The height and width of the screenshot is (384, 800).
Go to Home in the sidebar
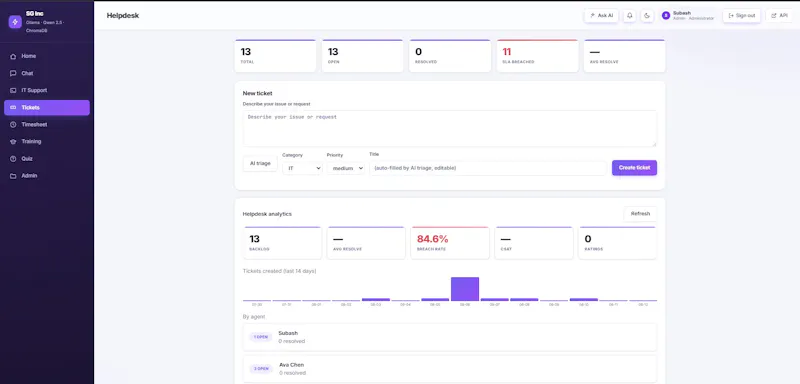(47, 56)
